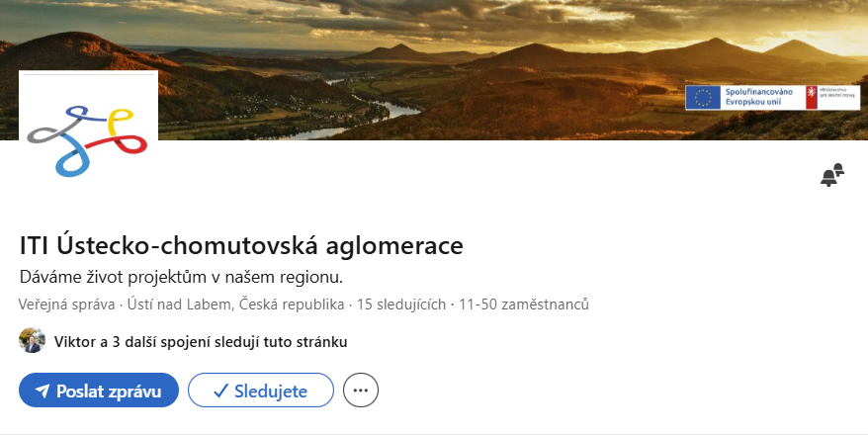The image size is (868, 435).
Task: Click the EU flag emblem in banner
Action: pos(703,98)
